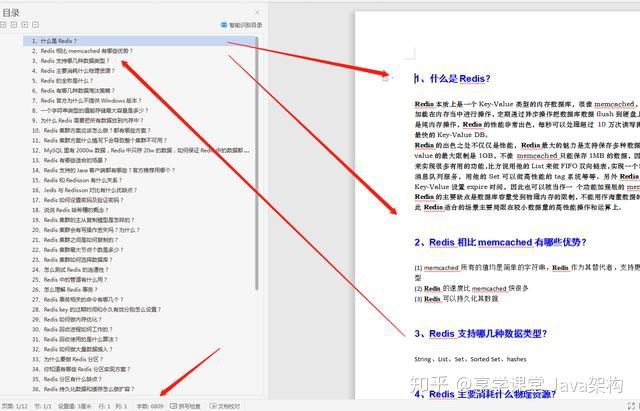This screenshot has height=411, width=640.
Task: Open outline item 11 in the directory list
Action: pyautogui.click(x=100, y=140)
